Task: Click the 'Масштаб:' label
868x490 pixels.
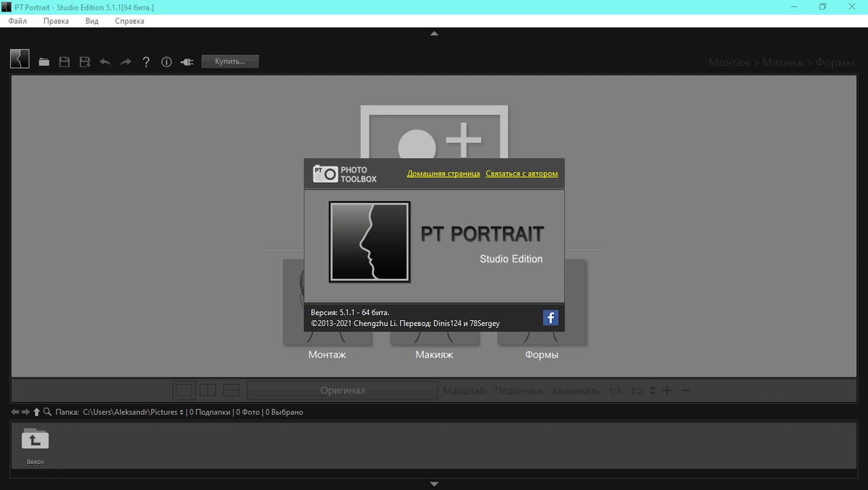Action: pyautogui.click(x=465, y=391)
